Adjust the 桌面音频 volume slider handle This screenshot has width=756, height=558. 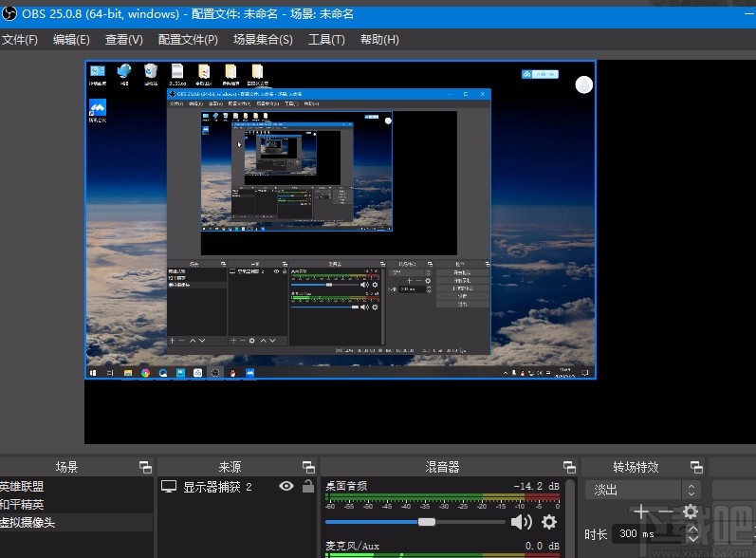click(427, 522)
